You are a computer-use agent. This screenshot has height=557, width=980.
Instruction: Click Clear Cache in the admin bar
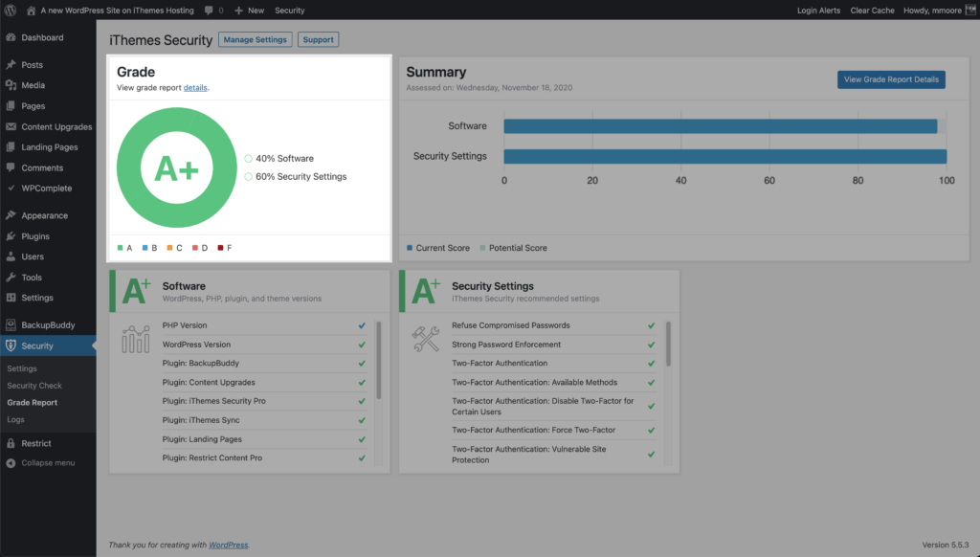coord(872,11)
